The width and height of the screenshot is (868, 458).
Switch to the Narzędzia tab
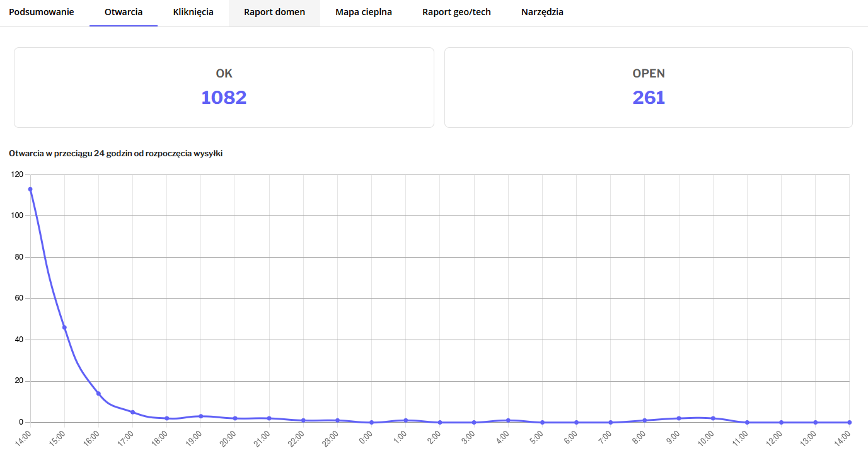point(542,12)
